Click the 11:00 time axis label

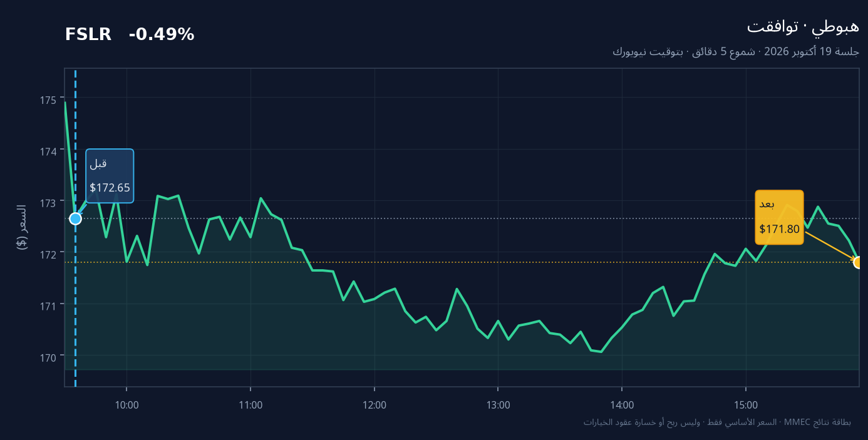[x=251, y=405]
